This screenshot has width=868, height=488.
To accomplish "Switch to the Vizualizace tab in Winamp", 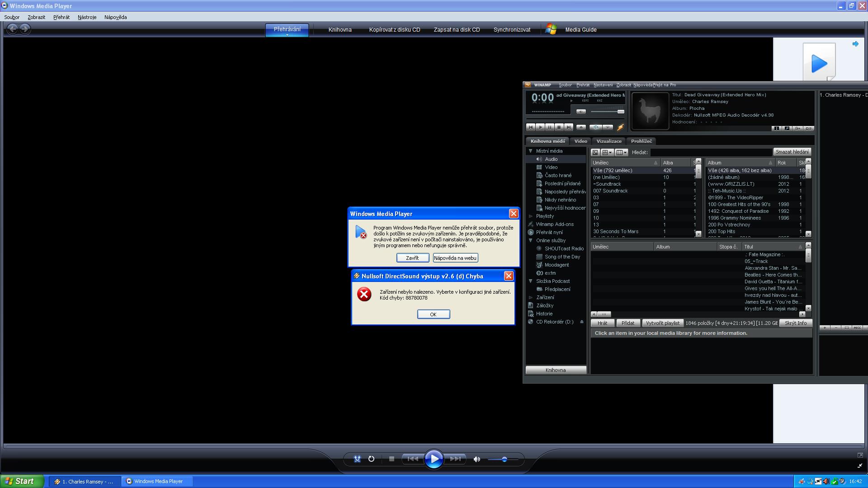I will [609, 141].
